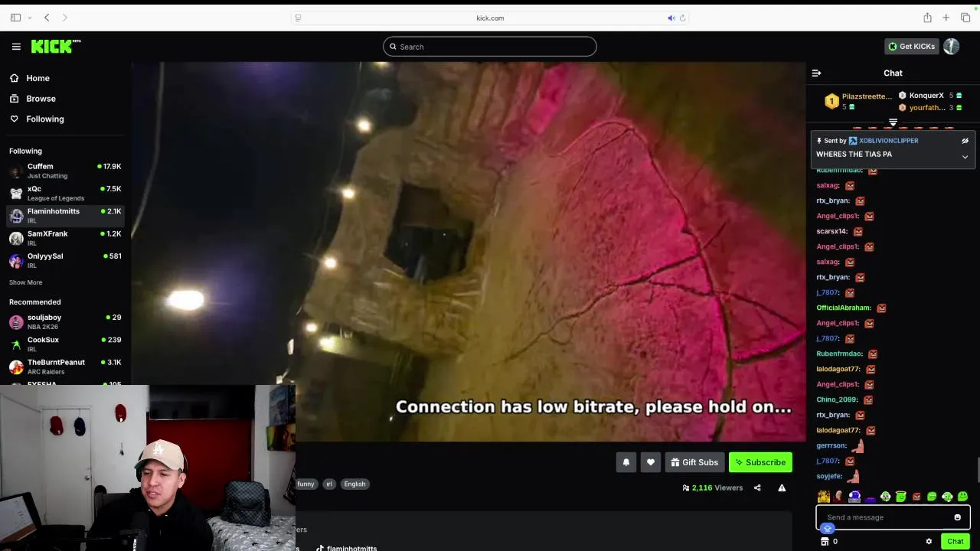Go to Home in sidebar
Image resolution: width=980 pixels, height=551 pixels.
coord(30,78)
